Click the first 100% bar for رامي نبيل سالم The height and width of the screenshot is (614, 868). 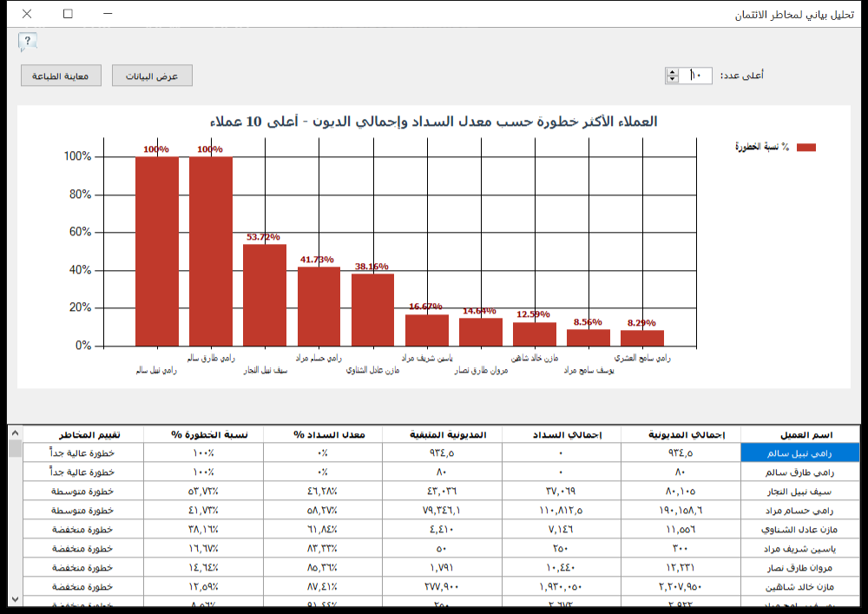pyautogui.click(x=157, y=251)
